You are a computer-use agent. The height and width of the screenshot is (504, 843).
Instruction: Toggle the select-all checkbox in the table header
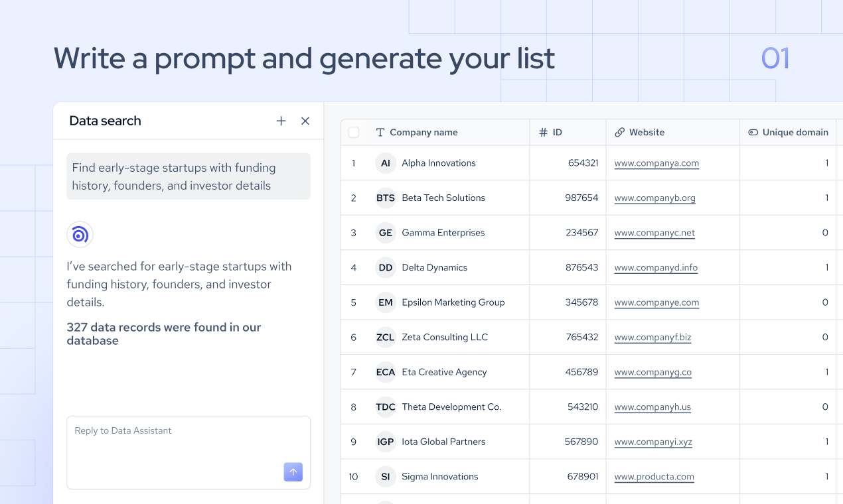[x=353, y=132]
